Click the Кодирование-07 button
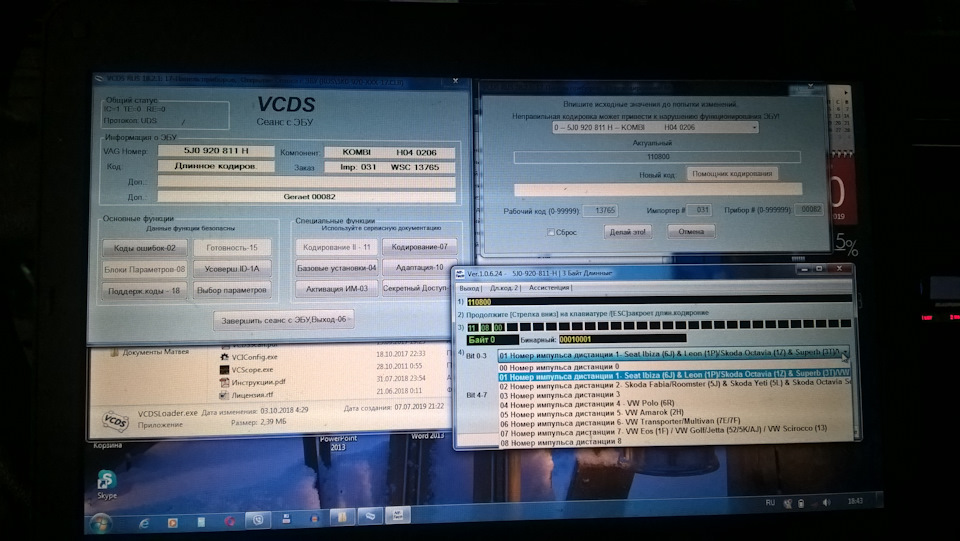Image resolution: width=960 pixels, height=541 pixels. click(x=419, y=247)
